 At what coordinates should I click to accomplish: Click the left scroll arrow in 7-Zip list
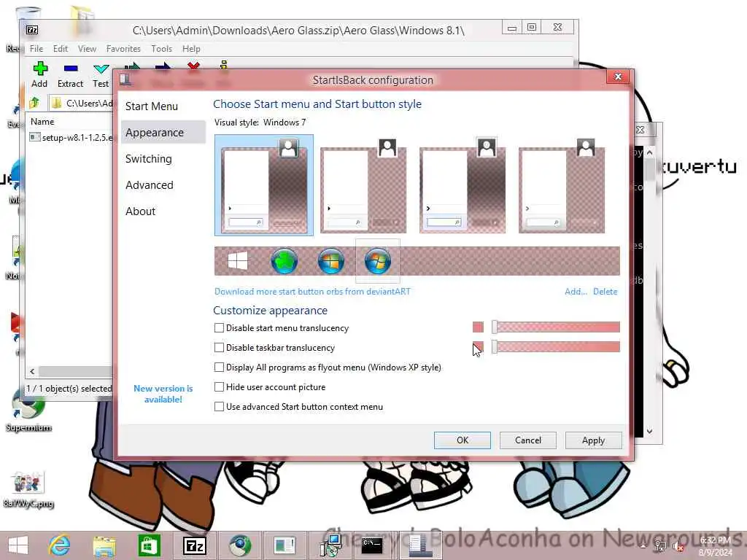32,371
